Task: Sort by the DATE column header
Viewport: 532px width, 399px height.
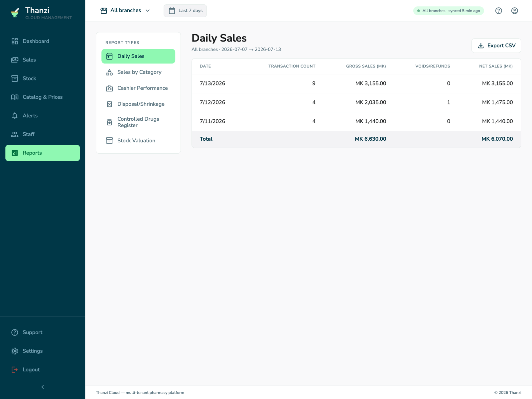Action: [x=205, y=66]
